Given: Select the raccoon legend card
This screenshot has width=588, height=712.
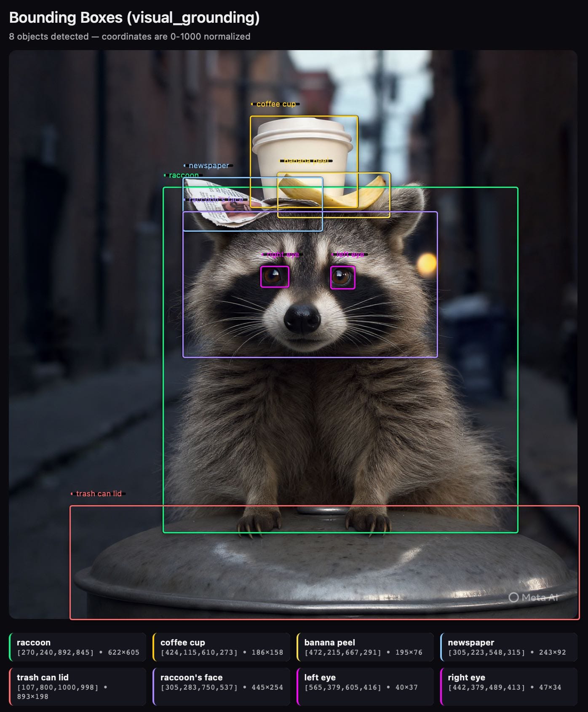Looking at the screenshot, I should [x=78, y=647].
